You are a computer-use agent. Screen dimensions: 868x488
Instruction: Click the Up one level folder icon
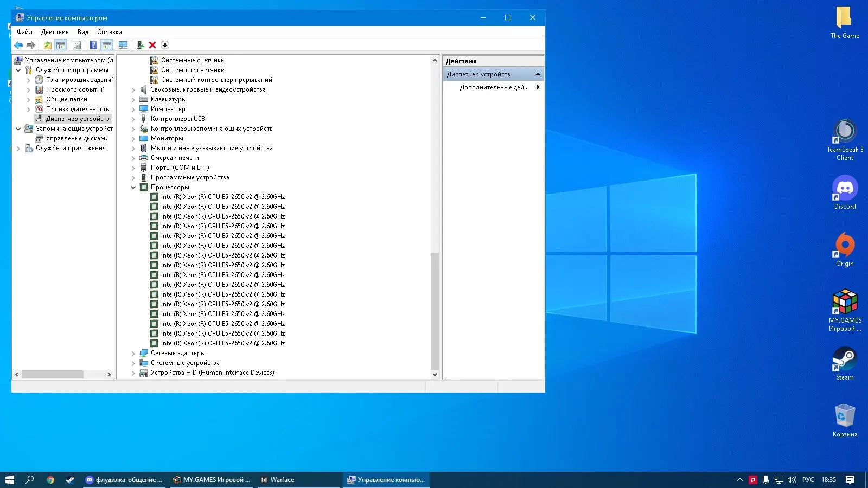48,46
